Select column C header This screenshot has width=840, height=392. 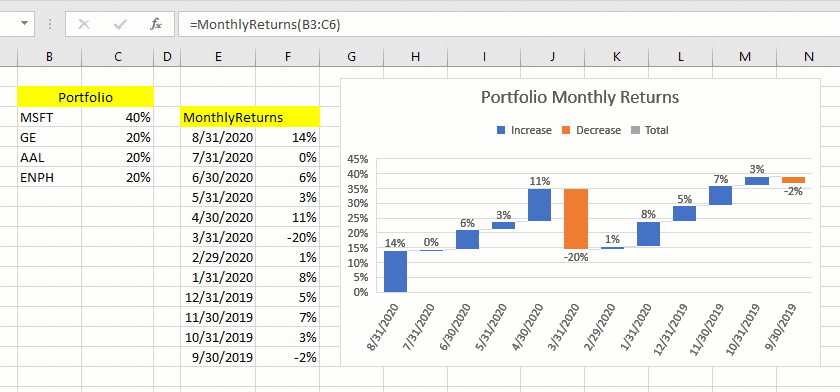pyautogui.click(x=118, y=56)
